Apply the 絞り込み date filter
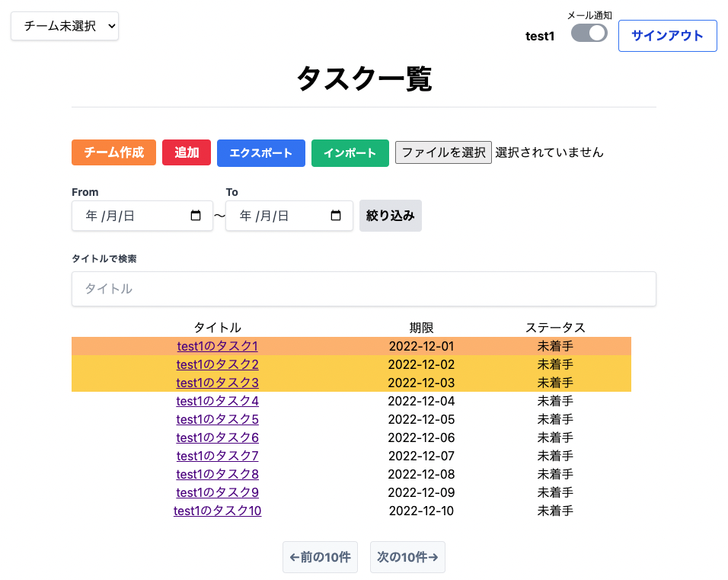This screenshot has height=580, width=728. 390,216
